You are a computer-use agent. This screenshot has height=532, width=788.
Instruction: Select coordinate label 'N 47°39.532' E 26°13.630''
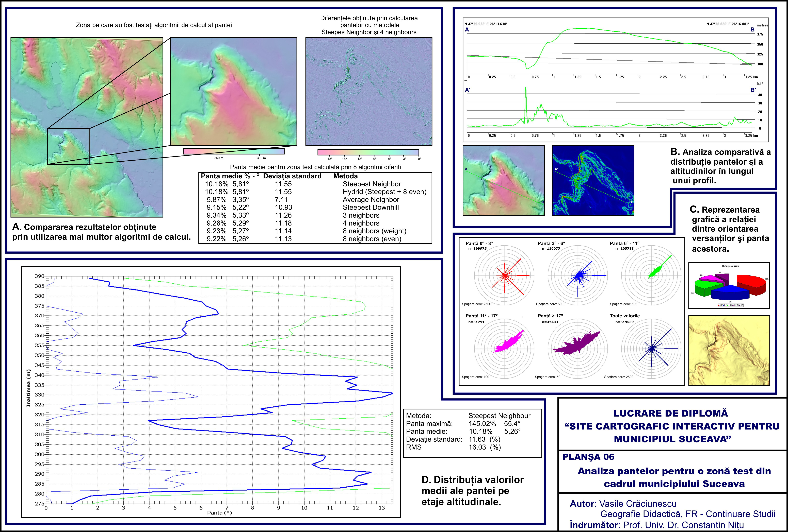tap(486, 24)
